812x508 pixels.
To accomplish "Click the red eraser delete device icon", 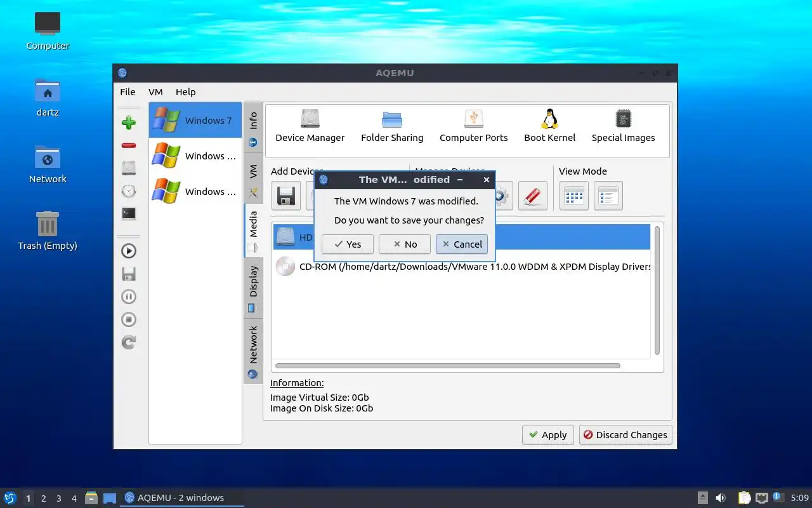I will 533,196.
